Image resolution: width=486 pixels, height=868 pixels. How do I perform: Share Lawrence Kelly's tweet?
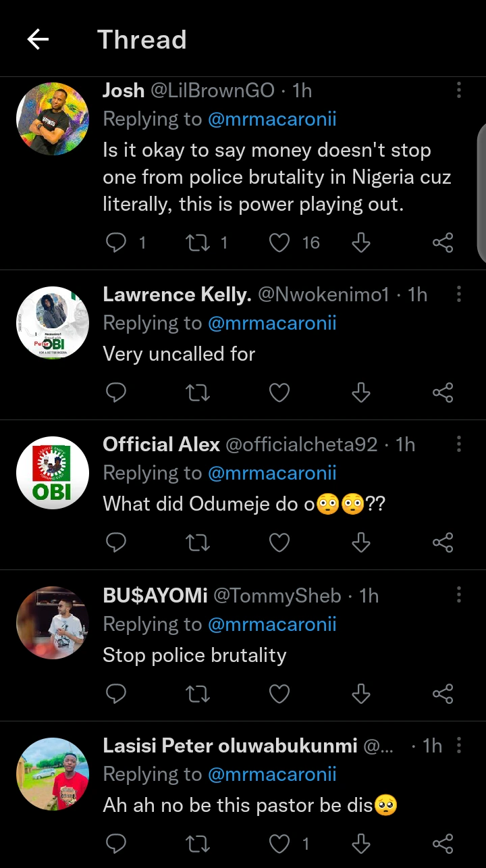point(442,392)
